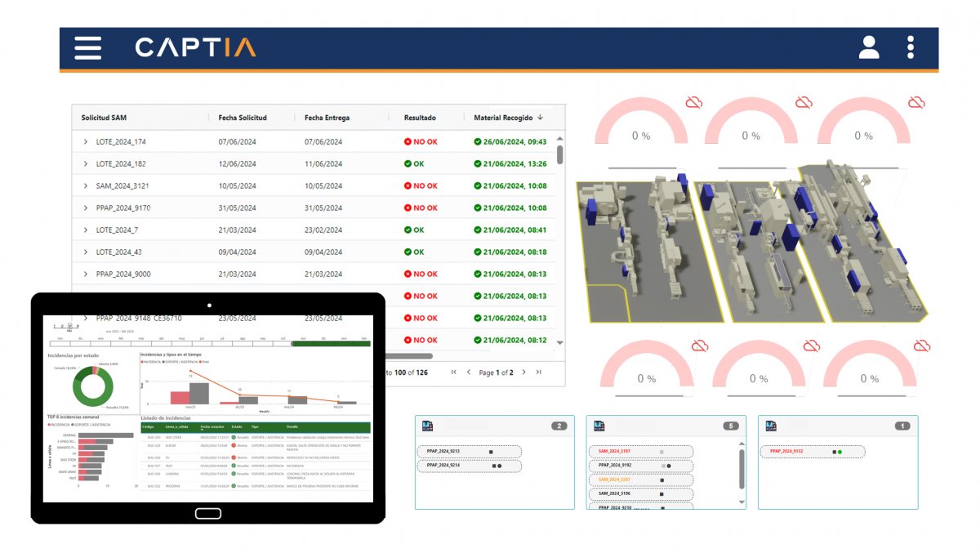
Task: Click the 'Page 1 of 2' pagination text
Action: (497, 372)
